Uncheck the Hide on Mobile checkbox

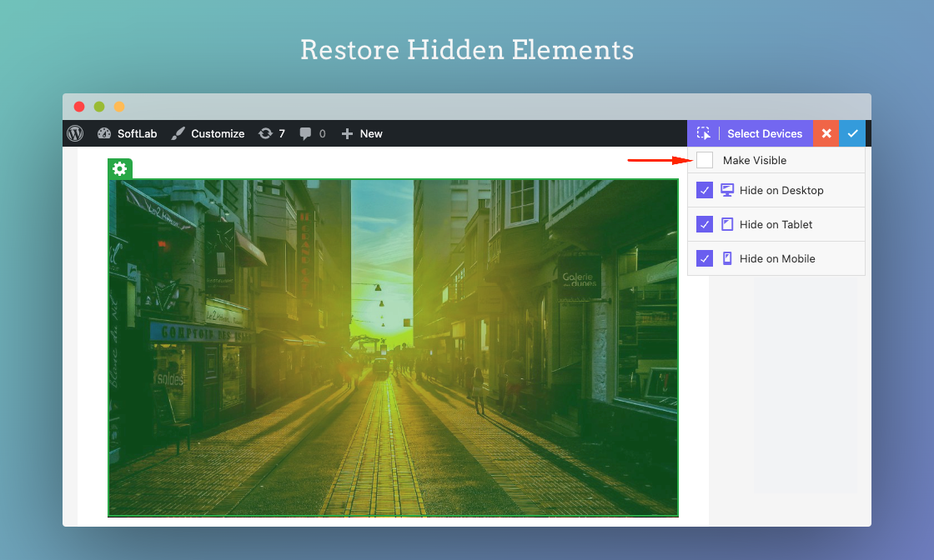click(705, 258)
